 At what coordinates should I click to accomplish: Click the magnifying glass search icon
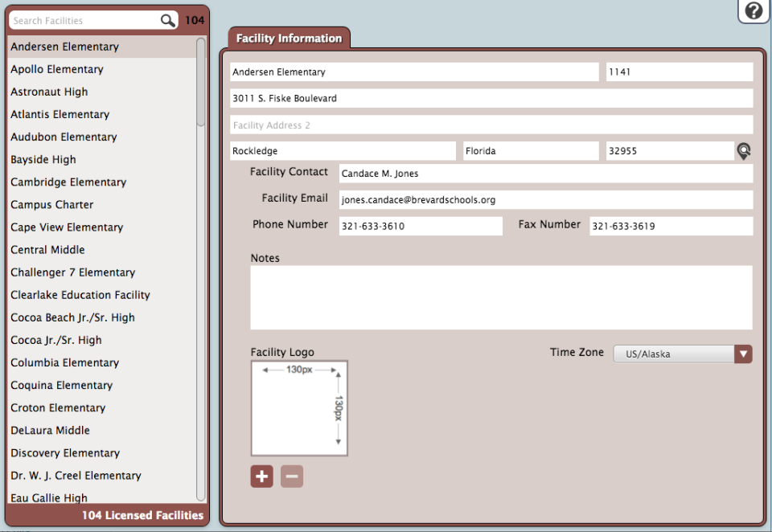coord(167,21)
